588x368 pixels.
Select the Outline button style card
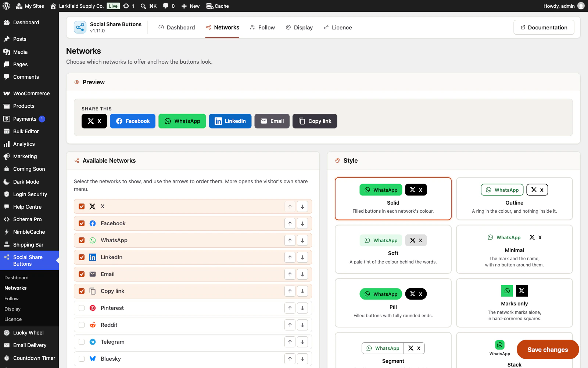pos(514,199)
